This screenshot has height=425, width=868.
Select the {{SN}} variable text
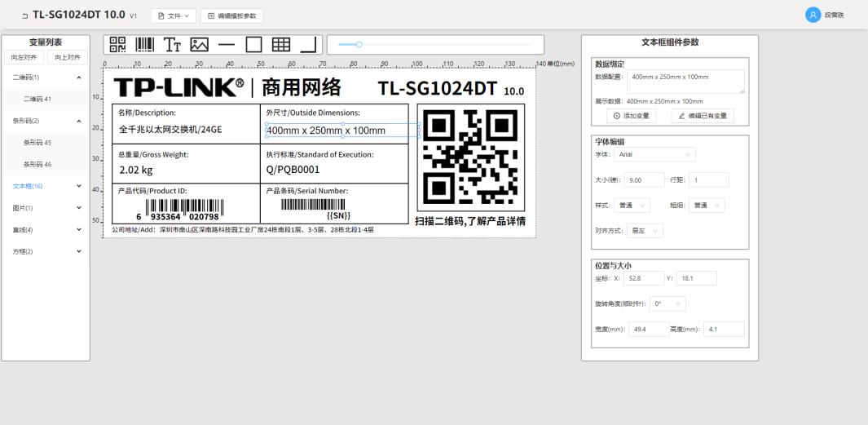click(x=339, y=215)
